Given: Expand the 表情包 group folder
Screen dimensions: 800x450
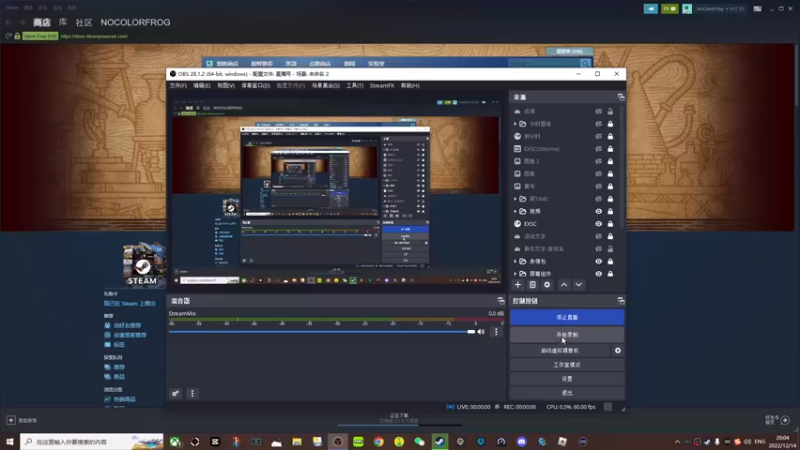Looking at the screenshot, I should [515, 261].
